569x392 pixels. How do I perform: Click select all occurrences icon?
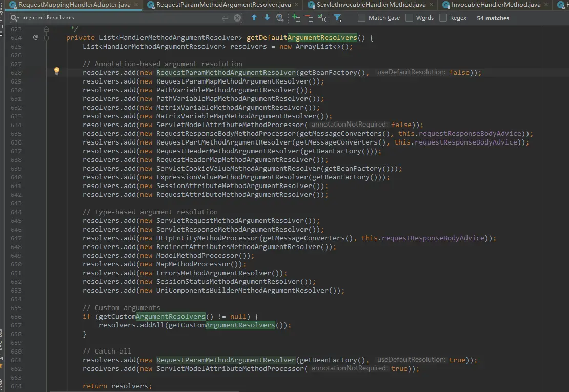click(x=321, y=18)
